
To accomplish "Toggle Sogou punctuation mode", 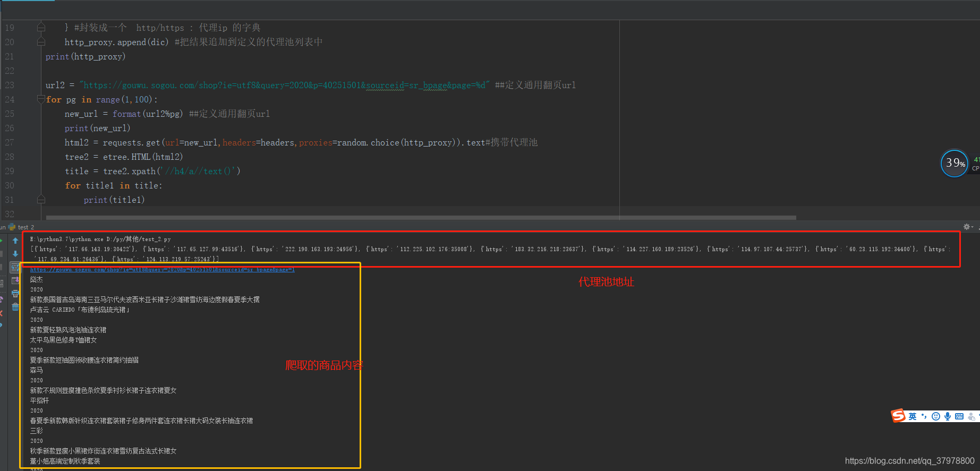I will [924, 416].
